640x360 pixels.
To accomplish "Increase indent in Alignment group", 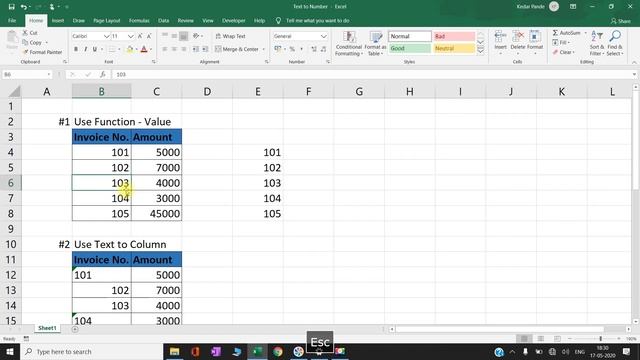I will 205,49.
